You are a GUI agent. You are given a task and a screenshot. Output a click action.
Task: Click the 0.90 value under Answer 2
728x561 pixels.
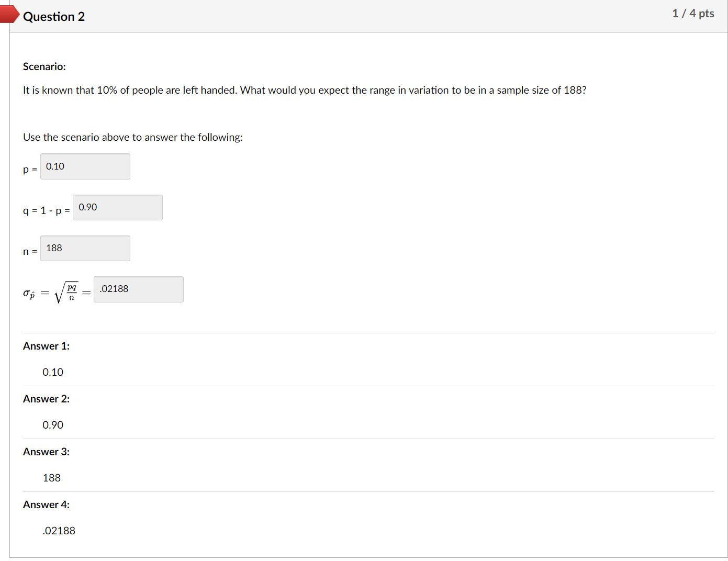click(x=53, y=425)
